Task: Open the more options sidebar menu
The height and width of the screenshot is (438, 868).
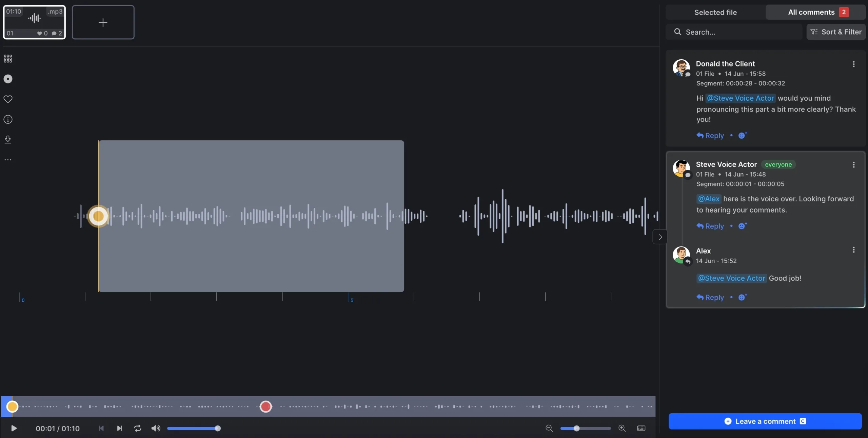Action: click(x=7, y=159)
